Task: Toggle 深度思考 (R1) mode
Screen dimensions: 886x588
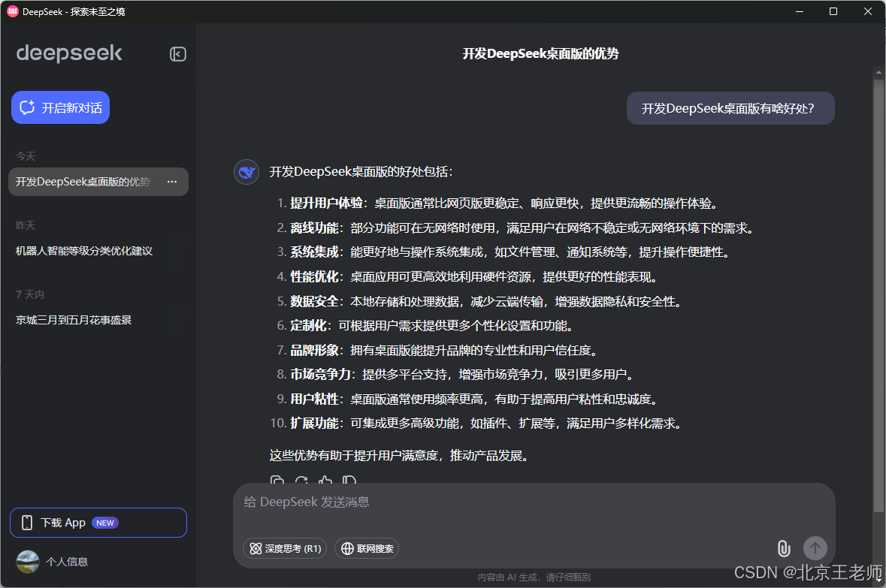Action: coord(285,548)
